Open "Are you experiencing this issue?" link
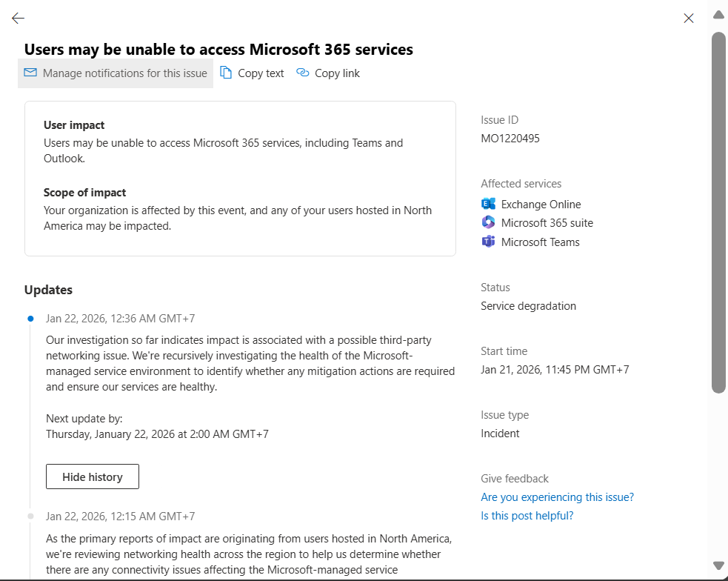The width and height of the screenshot is (728, 581). click(557, 497)
